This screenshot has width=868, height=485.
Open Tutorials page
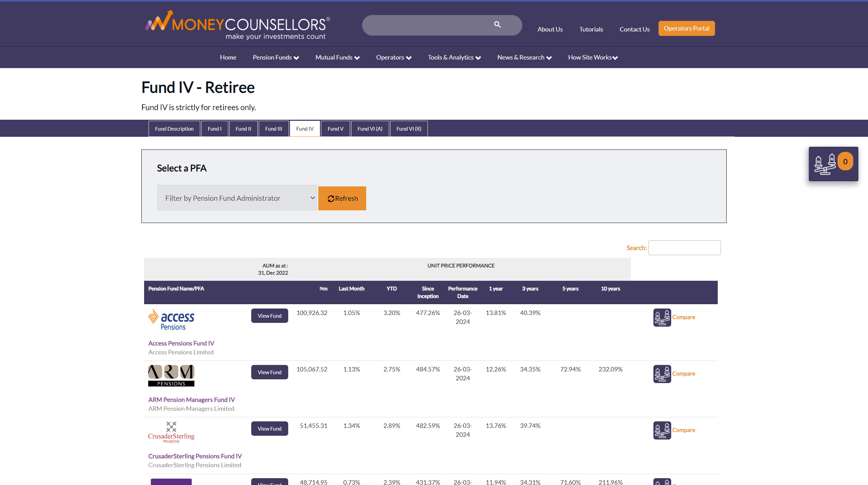[x=591, y=29]
